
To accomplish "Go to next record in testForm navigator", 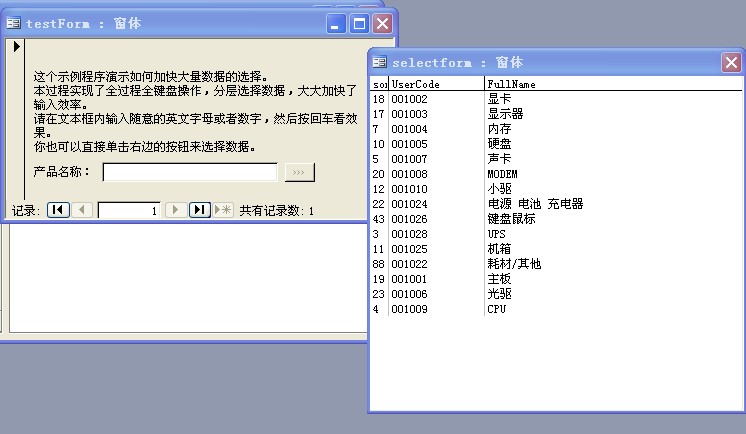I will pos(176,210).
